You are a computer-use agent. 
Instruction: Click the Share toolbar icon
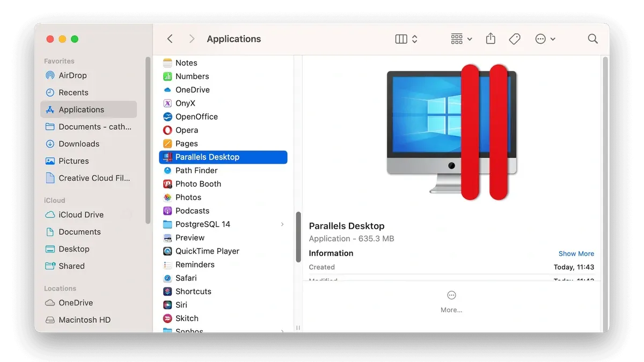tap(491, 39)
